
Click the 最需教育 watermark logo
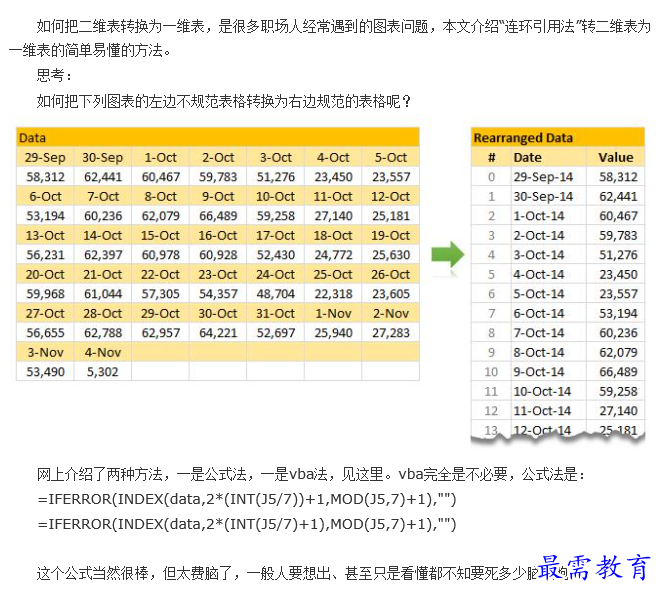coord(594,568)
